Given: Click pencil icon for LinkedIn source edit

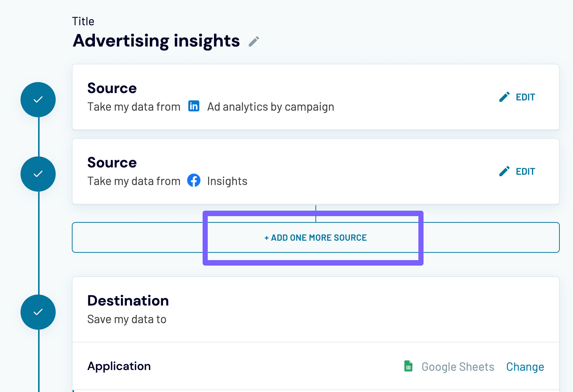Looking at the screenshot, I should [504, 97].
